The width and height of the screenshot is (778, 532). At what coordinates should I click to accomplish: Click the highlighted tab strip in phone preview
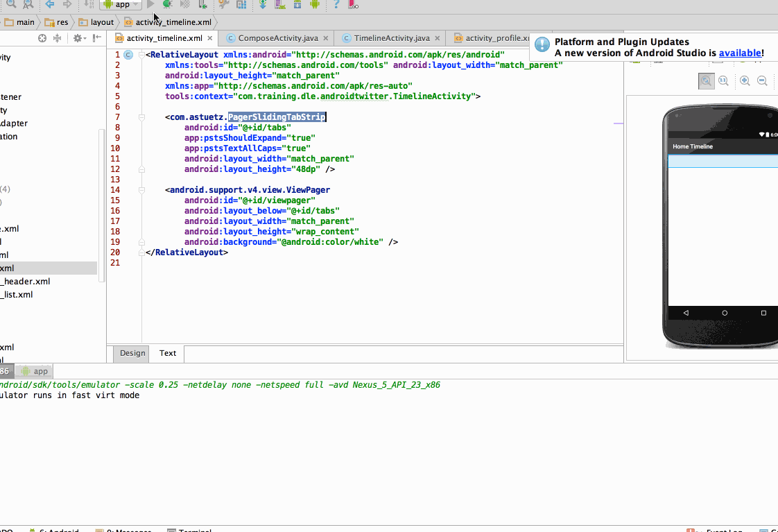coord(723,162)
